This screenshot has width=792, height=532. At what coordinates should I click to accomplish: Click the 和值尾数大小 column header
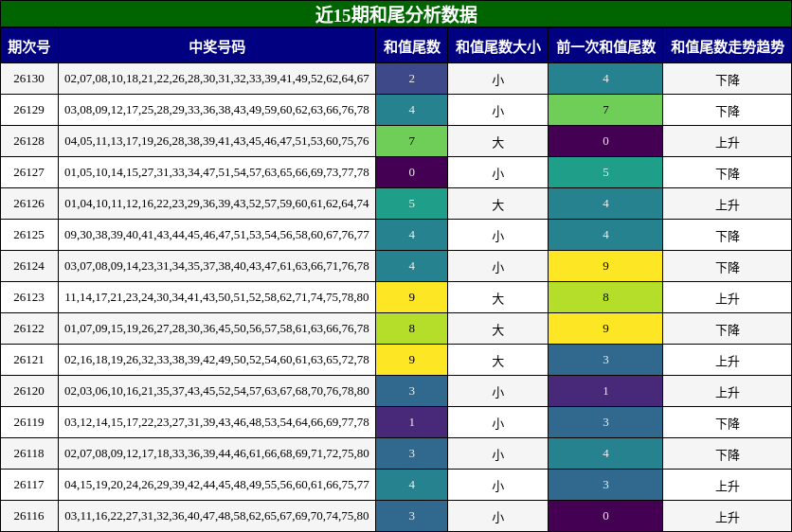(498, 46)
